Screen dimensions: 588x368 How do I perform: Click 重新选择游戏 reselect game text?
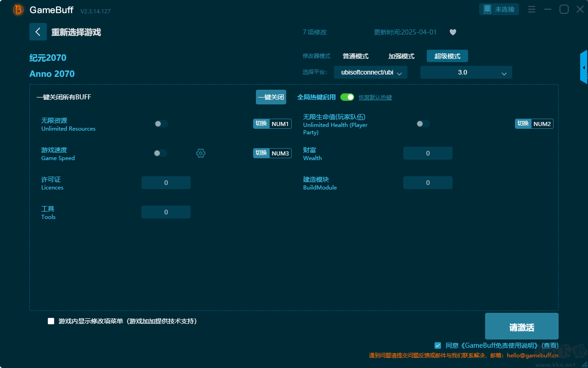[x=76, y=32]
